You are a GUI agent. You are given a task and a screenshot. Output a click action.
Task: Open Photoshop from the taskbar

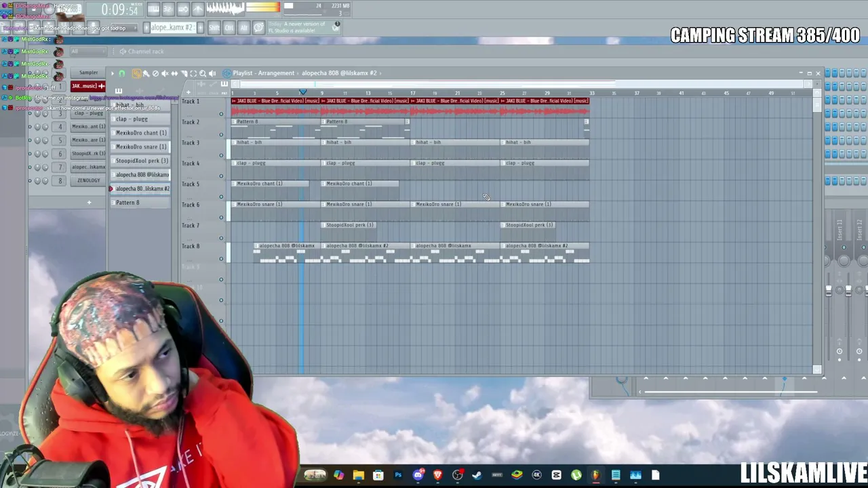click(398, 475)
